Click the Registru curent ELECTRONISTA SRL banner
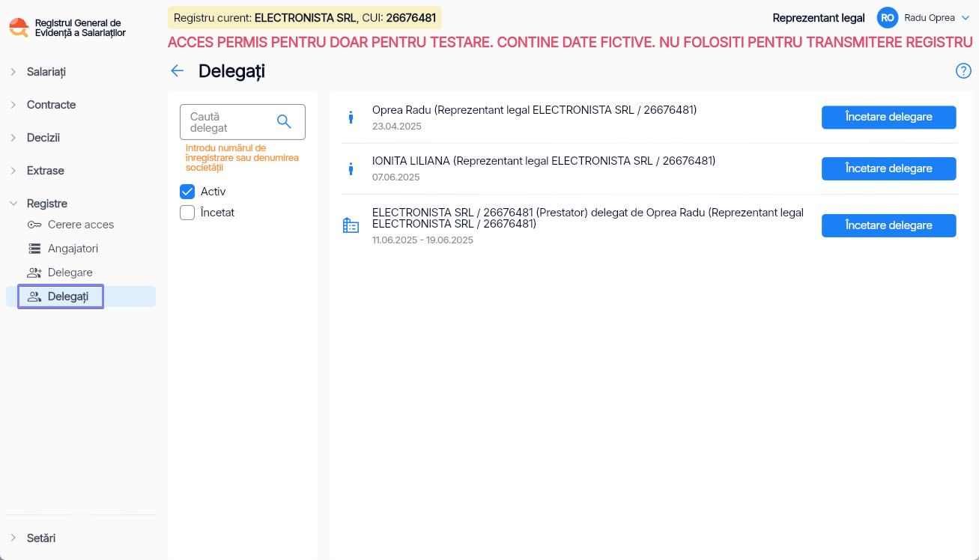Viewport: 979px width, 560px height. 305,18
